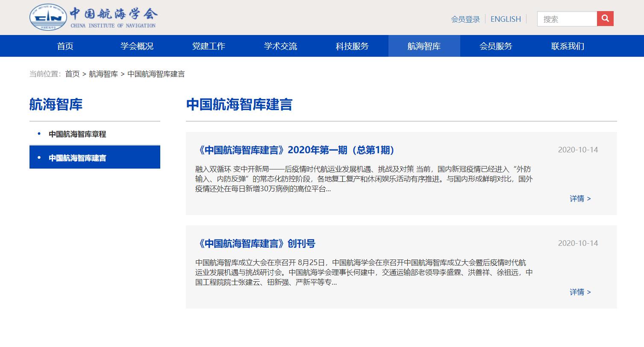Open article title 2020年第一期（总第1期）
This screenshot has height=347, width=644.
pyautogui.click(x=297, y=150)
